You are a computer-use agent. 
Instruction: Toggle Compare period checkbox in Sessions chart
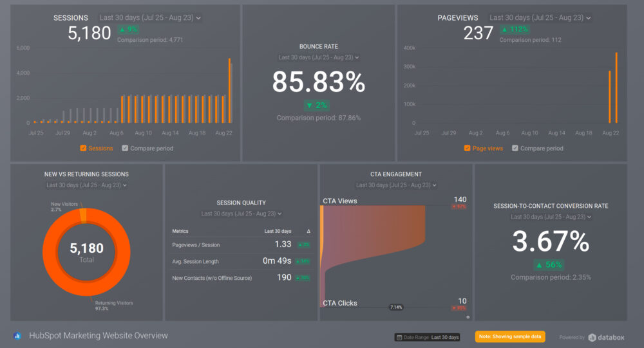pos(125,149)
